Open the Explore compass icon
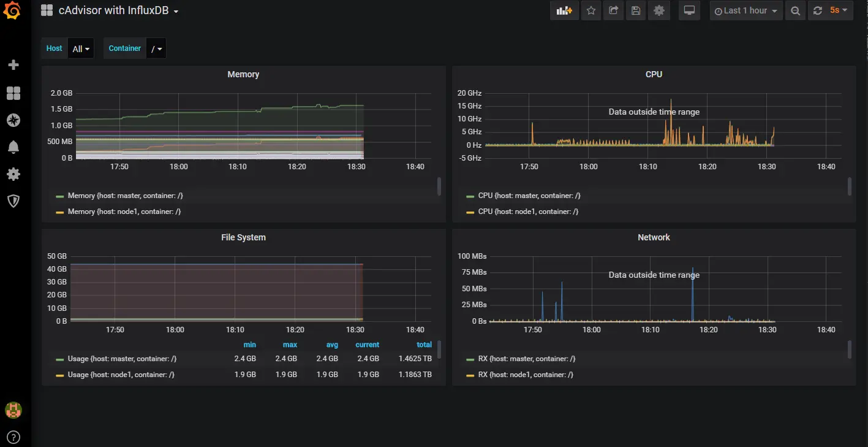 13,120
